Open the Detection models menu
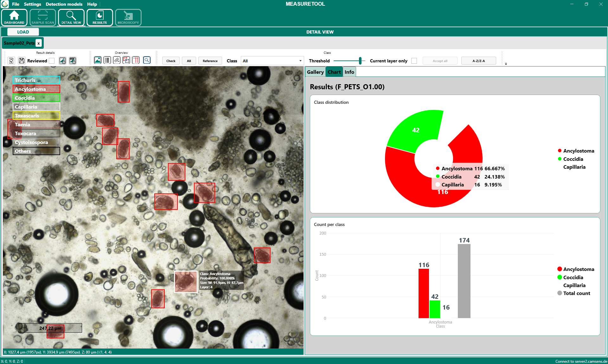Screen dimensions: 608x364 [64, 4]
